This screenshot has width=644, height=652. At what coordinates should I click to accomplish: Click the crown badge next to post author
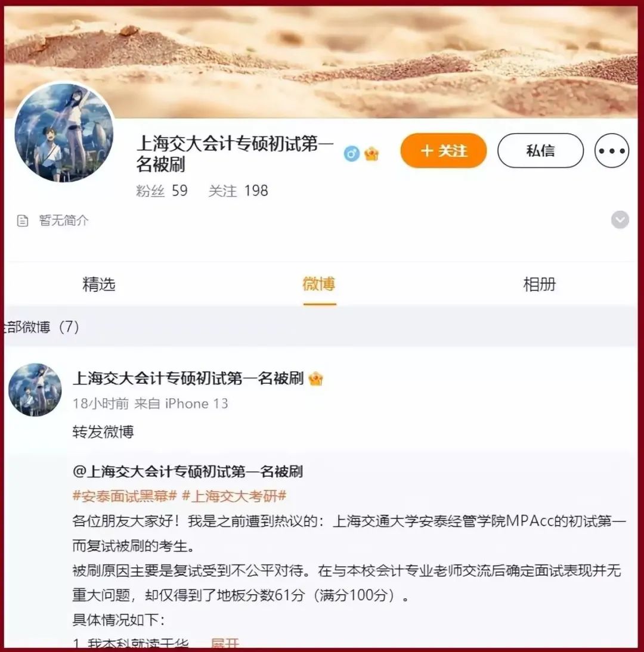tap(316, 379)
